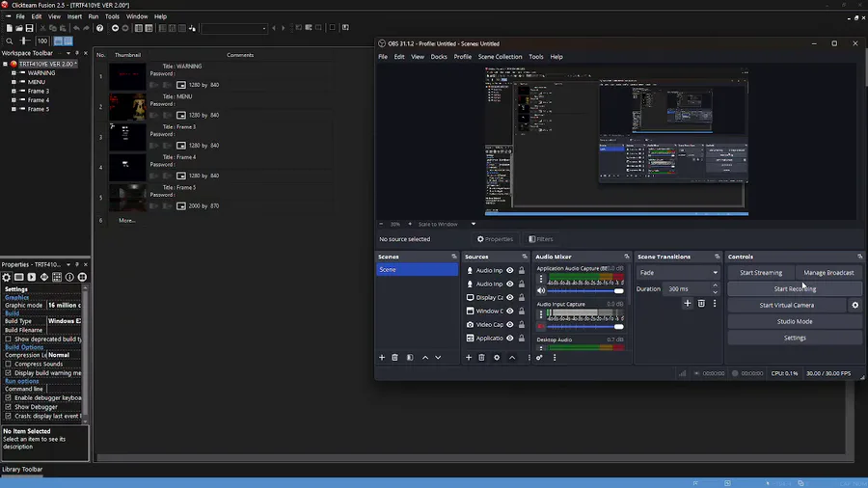The image size is (868, 488).
Task: Open the Scale to Window dropdown arrow
Action: pyautogui.click(x=474, y=224)
